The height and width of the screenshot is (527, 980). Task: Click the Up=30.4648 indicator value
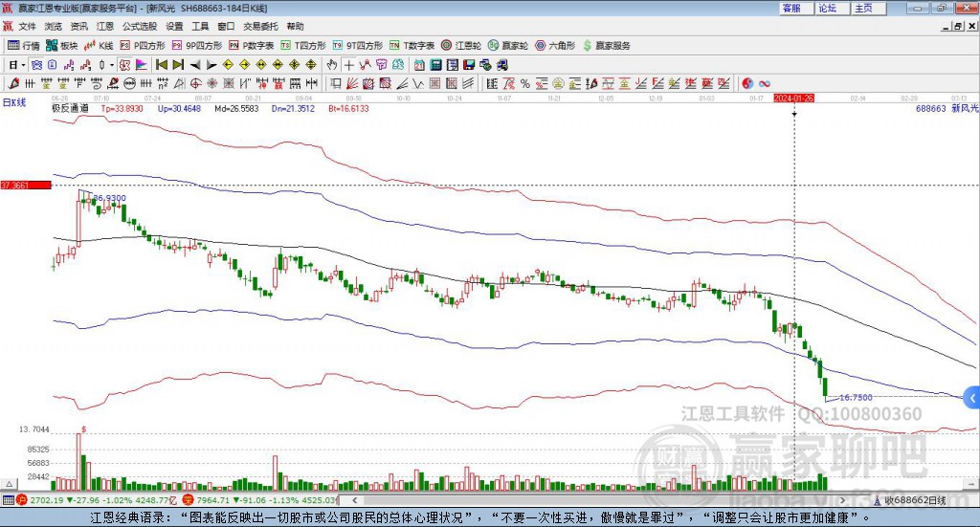click(179, 109)
